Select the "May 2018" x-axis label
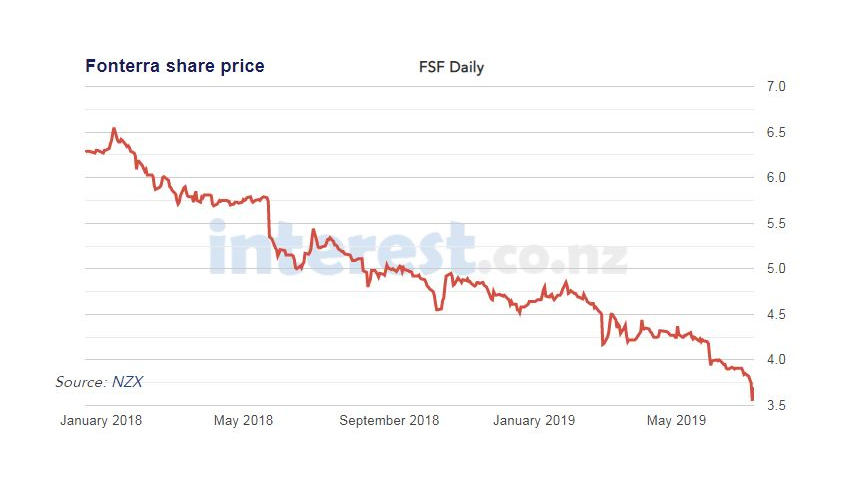 tap(243, 421)
